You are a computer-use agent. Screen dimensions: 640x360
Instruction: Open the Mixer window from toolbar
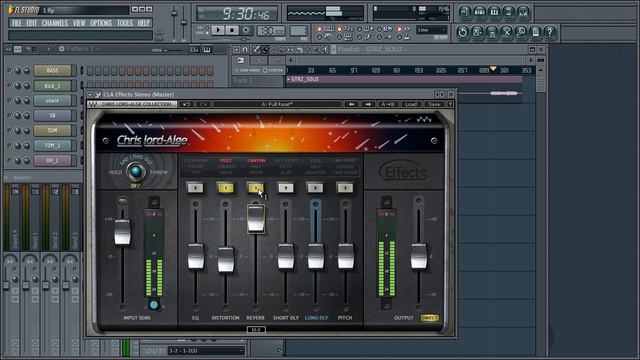coord(523,12)
